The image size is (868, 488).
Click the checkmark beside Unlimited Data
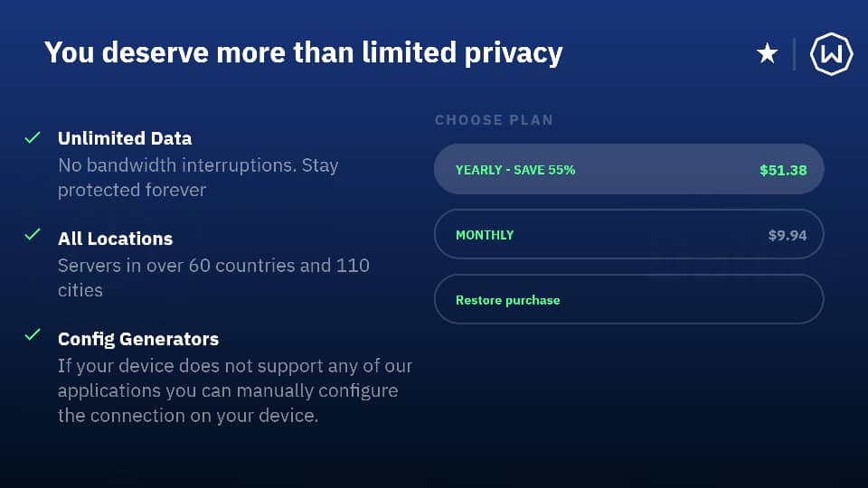pos(33,138)
